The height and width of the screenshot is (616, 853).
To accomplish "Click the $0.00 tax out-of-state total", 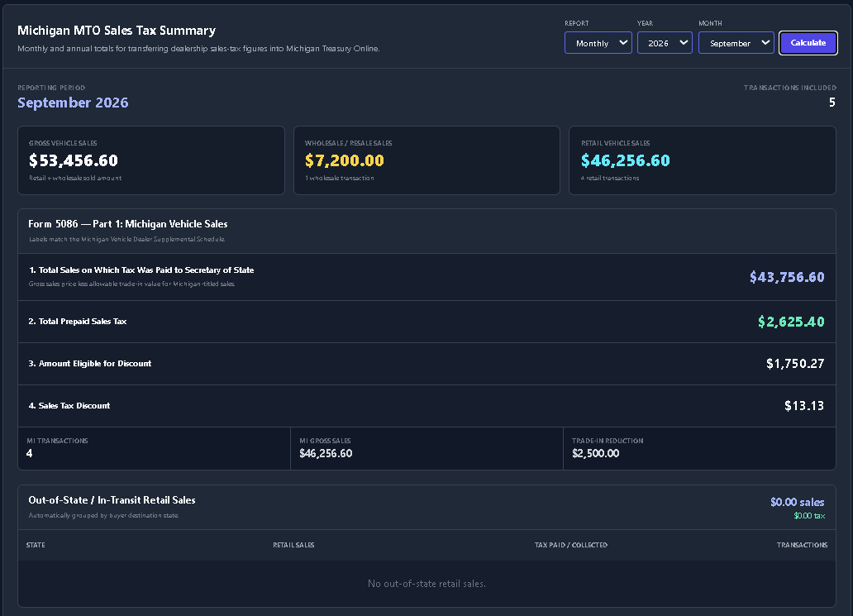I will point(809,516).
